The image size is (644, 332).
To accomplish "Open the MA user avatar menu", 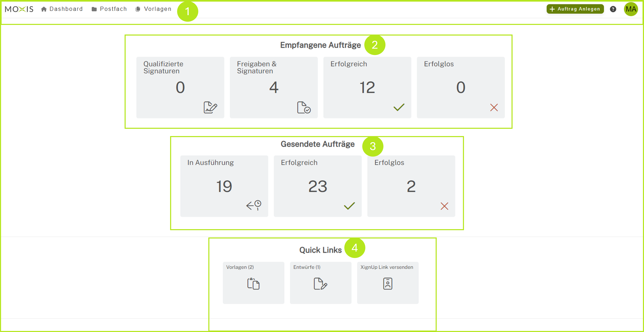I will tap(631, 9).
